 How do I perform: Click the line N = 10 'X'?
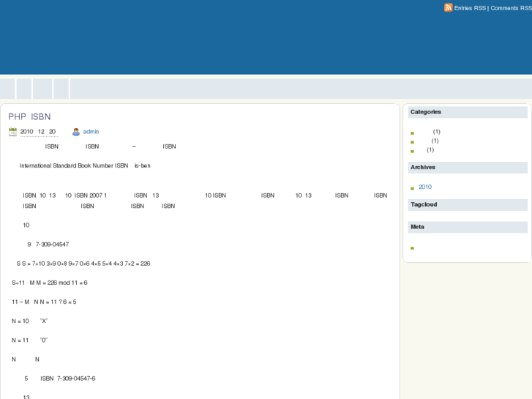tap(29, 321)
